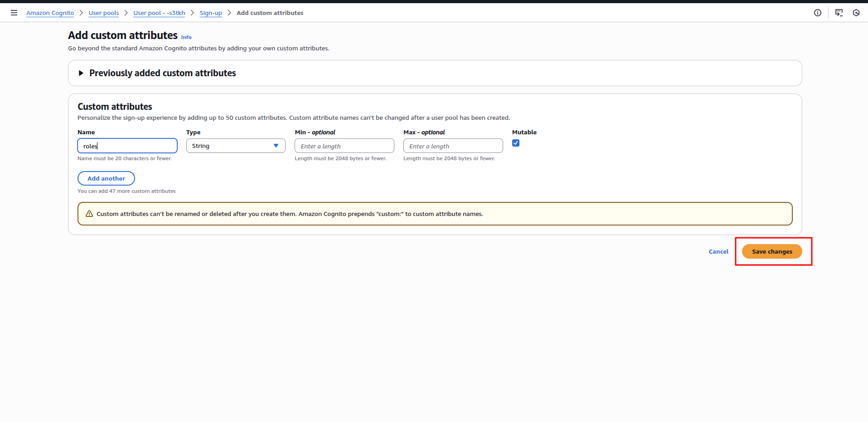Uncheck the Mutable checkbox
The width and height of the screenshot is (868, 422).
(516, 143)
